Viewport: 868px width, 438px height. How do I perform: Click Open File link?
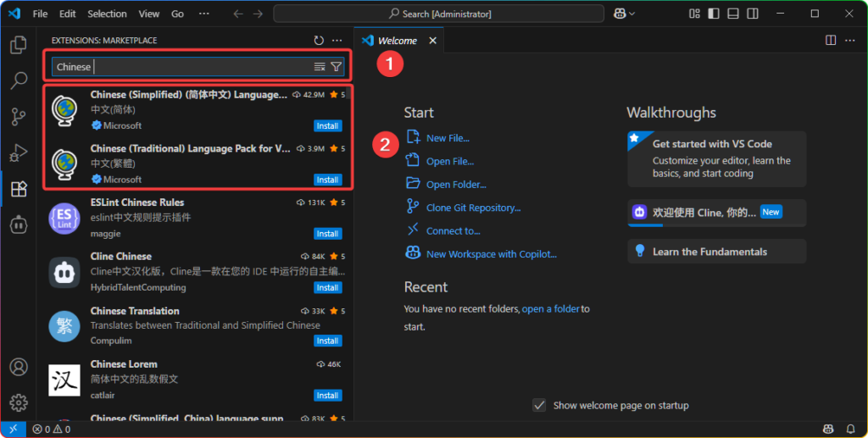pyautogui.click(x=449, y=162)
